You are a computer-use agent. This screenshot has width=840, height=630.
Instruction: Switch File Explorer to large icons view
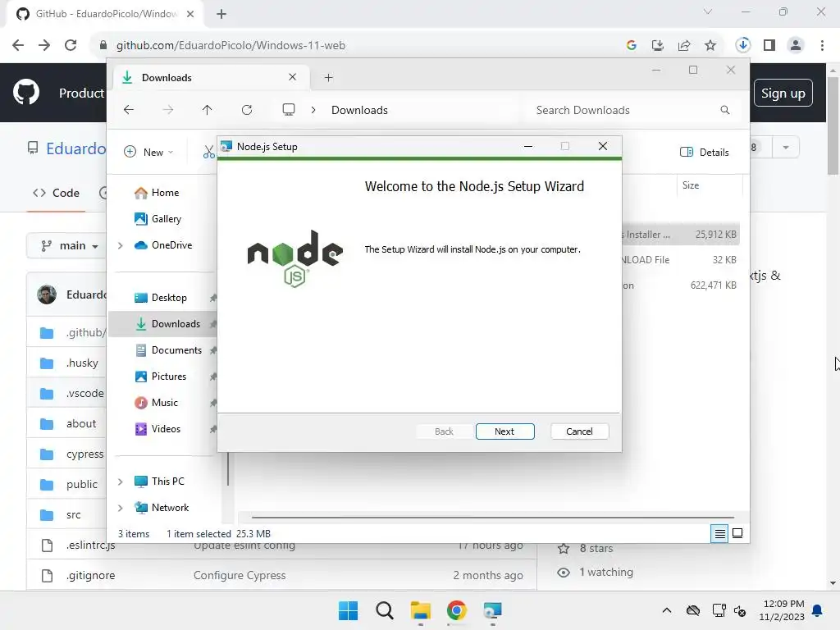coord(737,533)
